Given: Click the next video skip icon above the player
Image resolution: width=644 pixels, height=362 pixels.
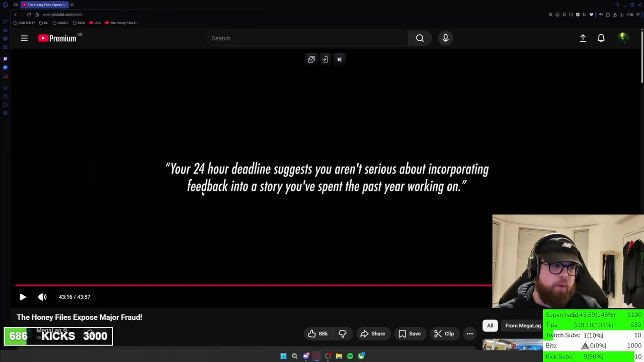Looking at the screenshot, I should (x=339, y=59).
